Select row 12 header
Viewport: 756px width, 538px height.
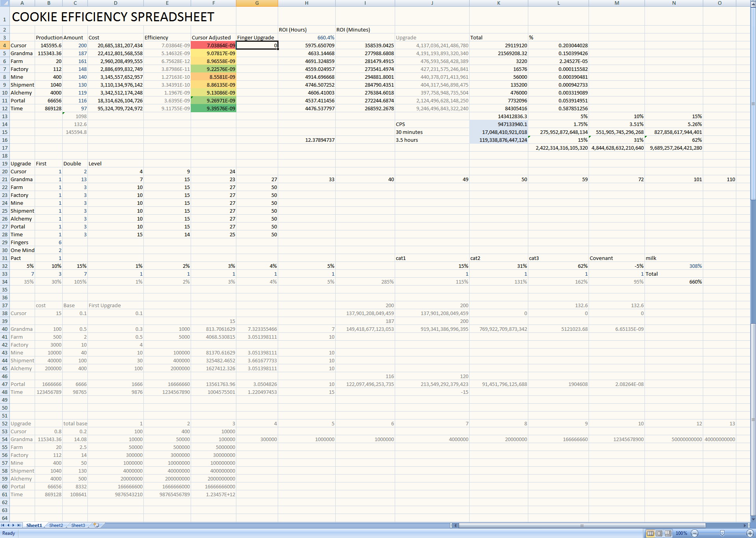click(5, 108)
